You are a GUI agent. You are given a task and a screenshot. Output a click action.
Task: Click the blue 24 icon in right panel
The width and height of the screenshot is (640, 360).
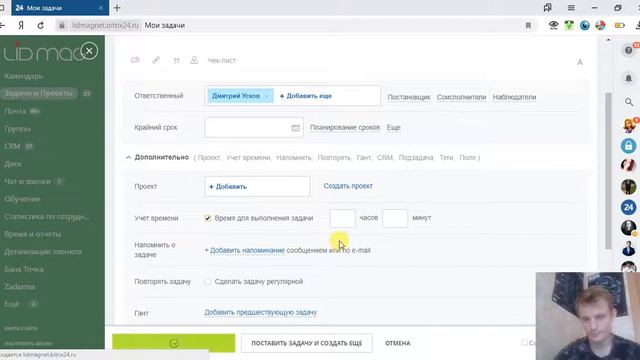(629, 207)
